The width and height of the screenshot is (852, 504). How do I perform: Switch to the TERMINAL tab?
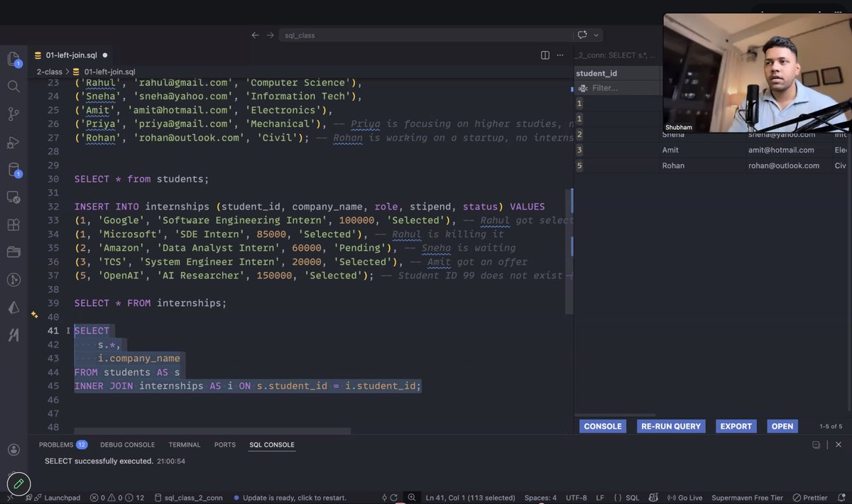point(185,445)
